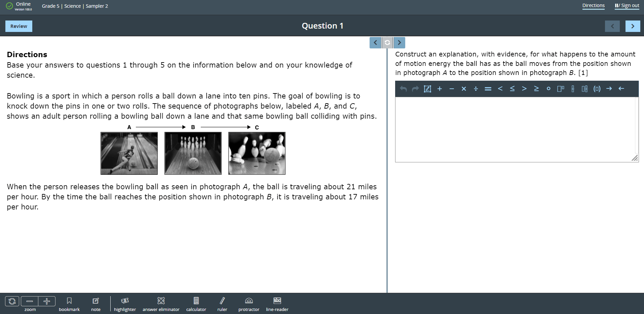This screenshot has width=644, height=314.
Task: Click into the answer text box
Action: [x=517, y=129]
